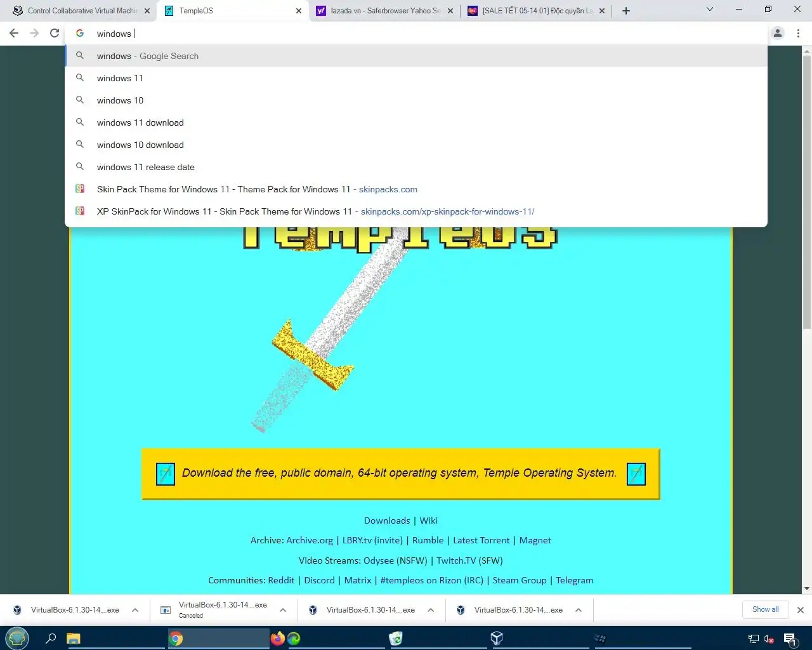Select the 'windows 11' suggestion

click(x=416, y=78)
